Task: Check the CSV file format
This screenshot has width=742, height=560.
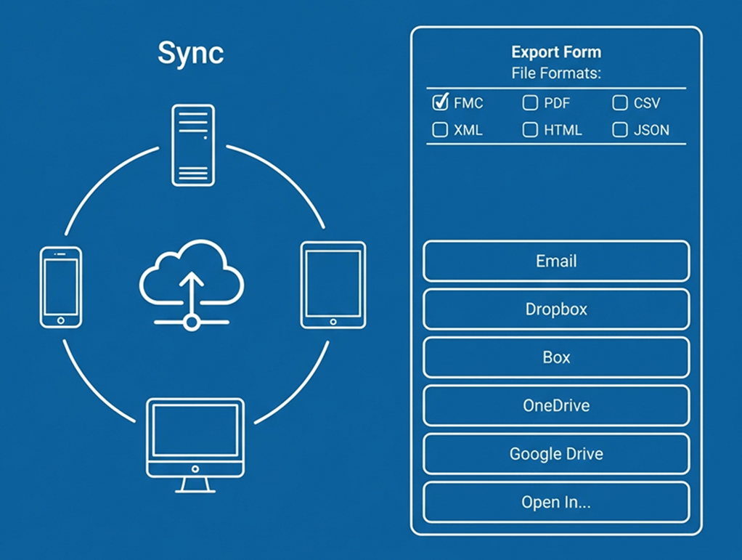Action: (619, 103)
